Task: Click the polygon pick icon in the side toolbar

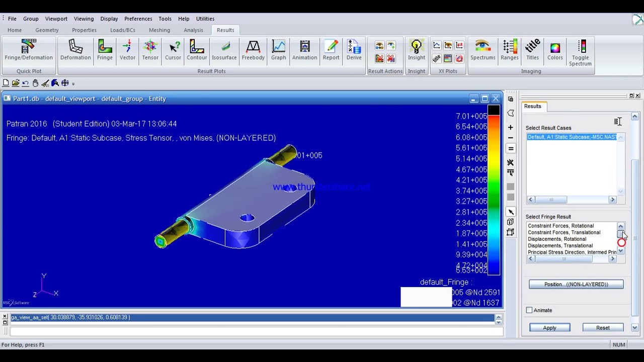Action: (x=510, y=113)
